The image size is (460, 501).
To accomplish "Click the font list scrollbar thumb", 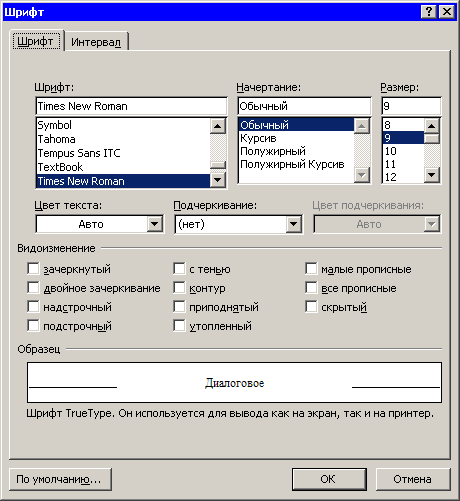I will [218, 165].
